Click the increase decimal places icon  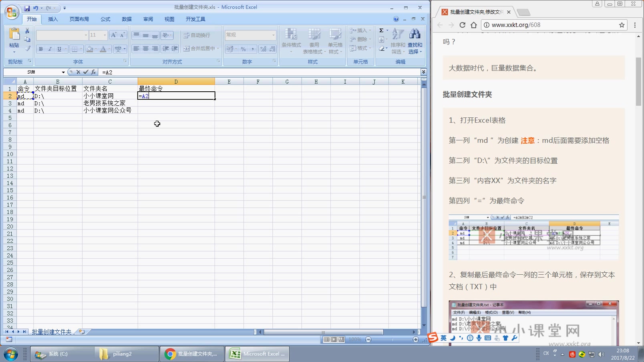coord(263,49)
